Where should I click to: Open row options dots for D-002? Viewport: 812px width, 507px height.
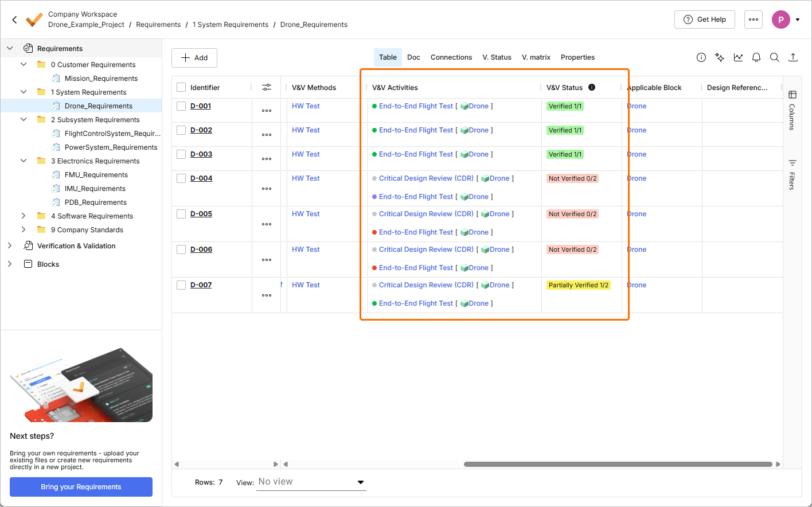pyautogui.click(x=267, y=135)
